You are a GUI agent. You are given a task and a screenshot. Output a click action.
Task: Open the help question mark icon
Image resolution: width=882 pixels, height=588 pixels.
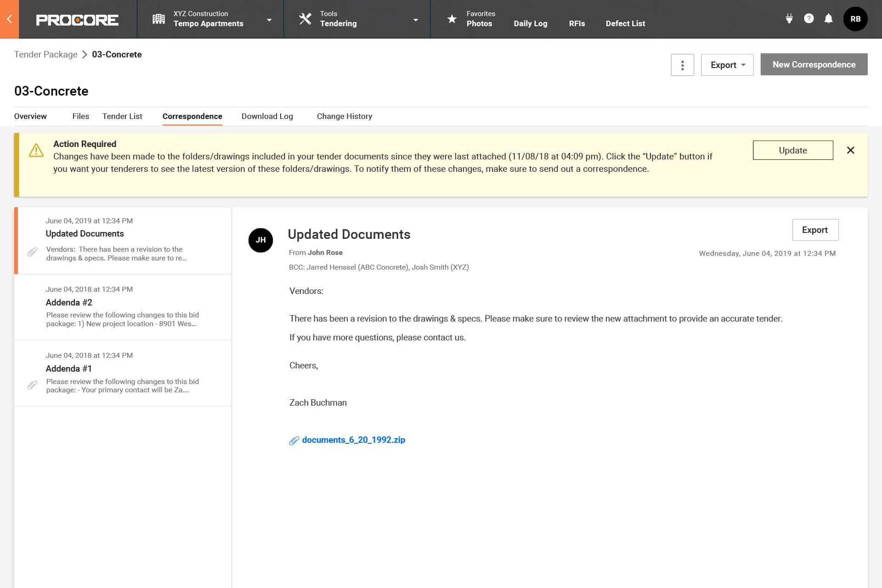pyautogui.click(x=809, y=18)
